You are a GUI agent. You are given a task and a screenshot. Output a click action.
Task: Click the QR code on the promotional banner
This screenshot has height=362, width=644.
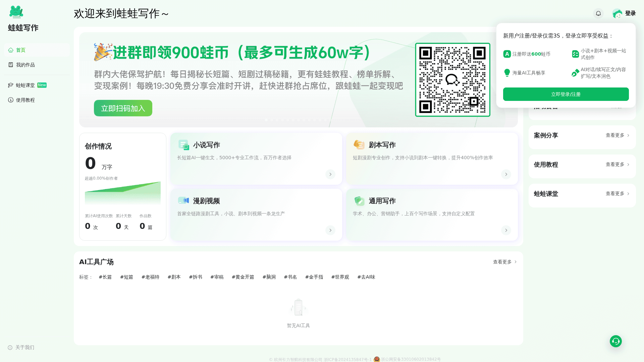[452, 80]
